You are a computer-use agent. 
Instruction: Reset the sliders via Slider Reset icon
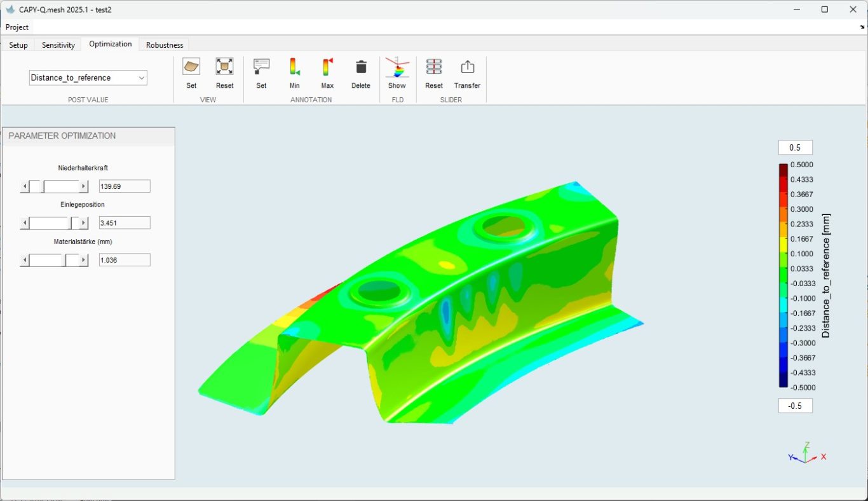point(434,67)
